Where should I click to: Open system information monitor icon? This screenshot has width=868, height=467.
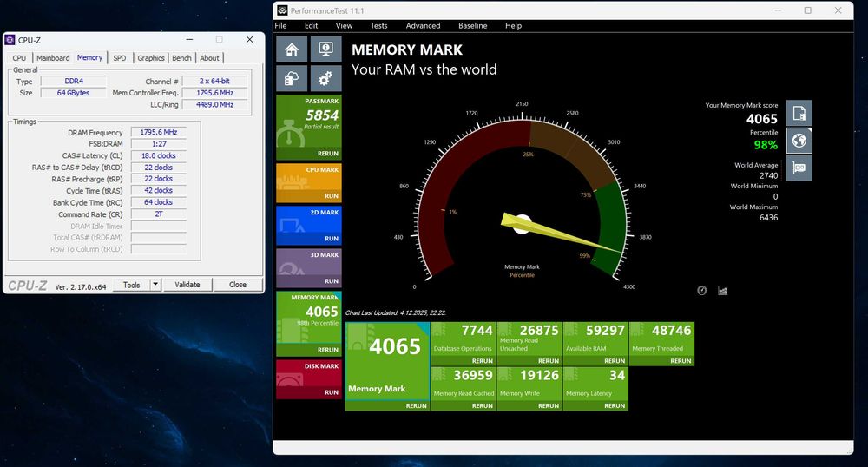(325, 49)
